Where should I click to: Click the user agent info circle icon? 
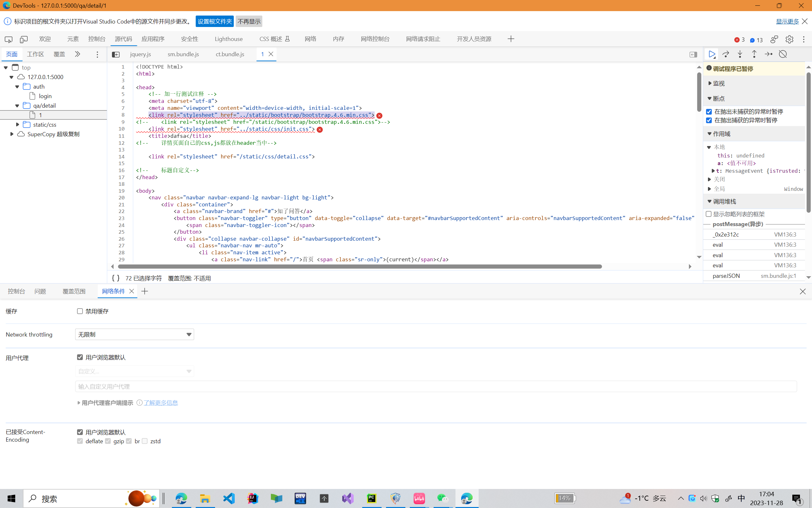(140, 403)
